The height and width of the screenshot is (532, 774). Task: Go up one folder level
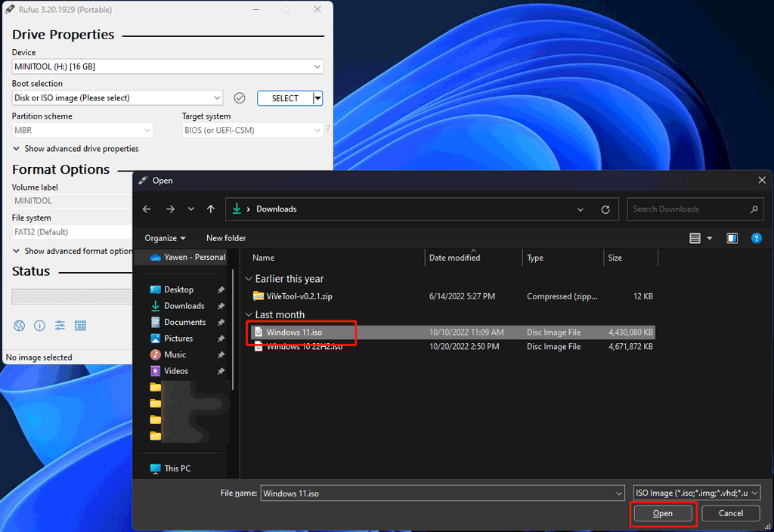211,209
